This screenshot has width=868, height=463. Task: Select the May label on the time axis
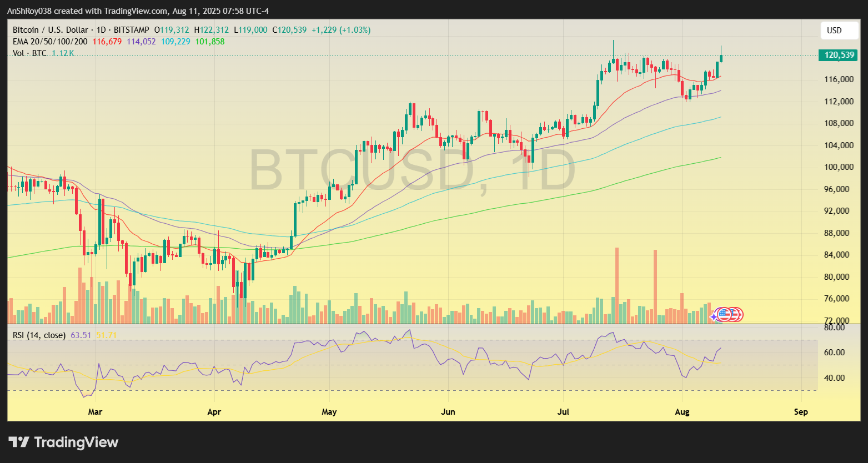[329, 412]
